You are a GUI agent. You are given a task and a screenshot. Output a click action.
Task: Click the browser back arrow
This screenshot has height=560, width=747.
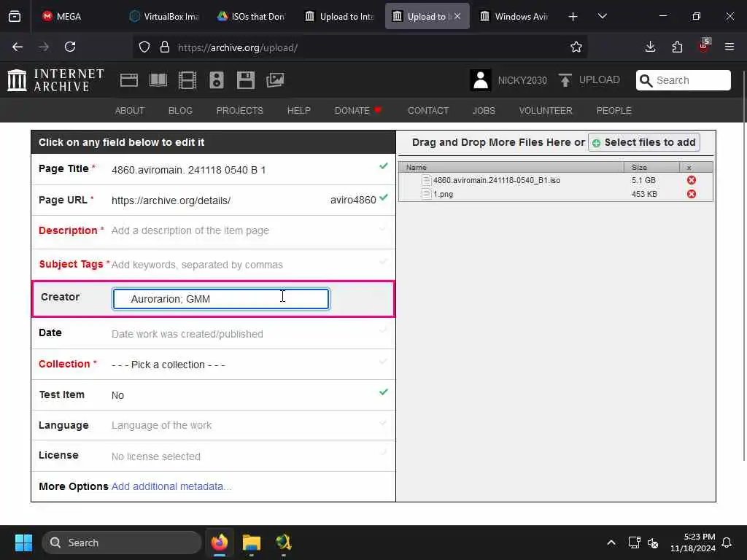coord(18,47)
